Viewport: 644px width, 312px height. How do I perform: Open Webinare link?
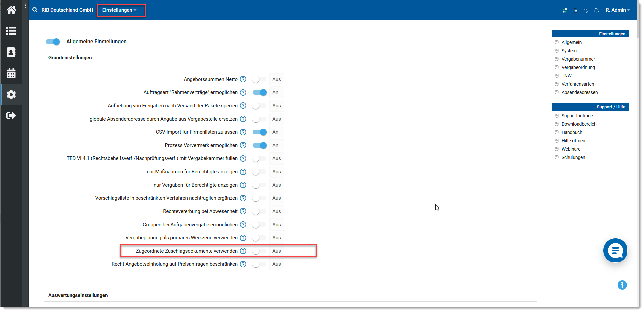pos(571,149)
